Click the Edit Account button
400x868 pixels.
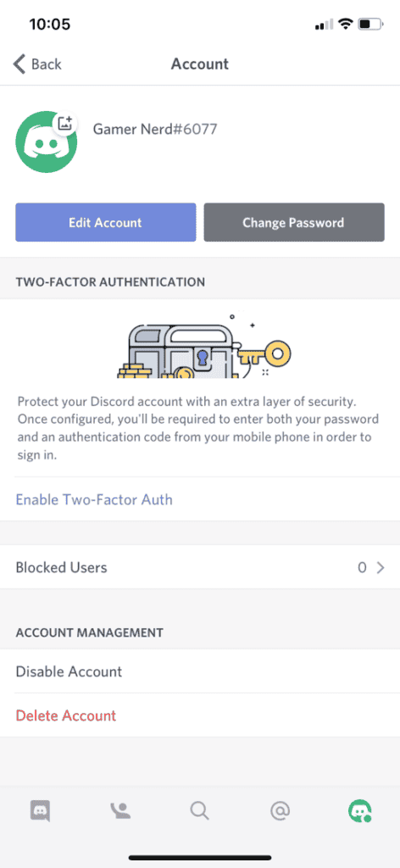click(106, 223)
